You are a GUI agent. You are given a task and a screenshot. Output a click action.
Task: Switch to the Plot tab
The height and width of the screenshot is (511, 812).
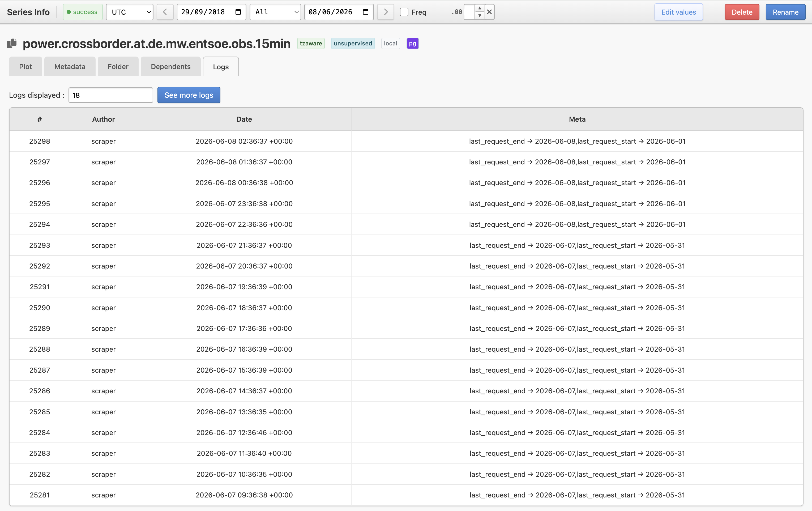tap(26, 66)
